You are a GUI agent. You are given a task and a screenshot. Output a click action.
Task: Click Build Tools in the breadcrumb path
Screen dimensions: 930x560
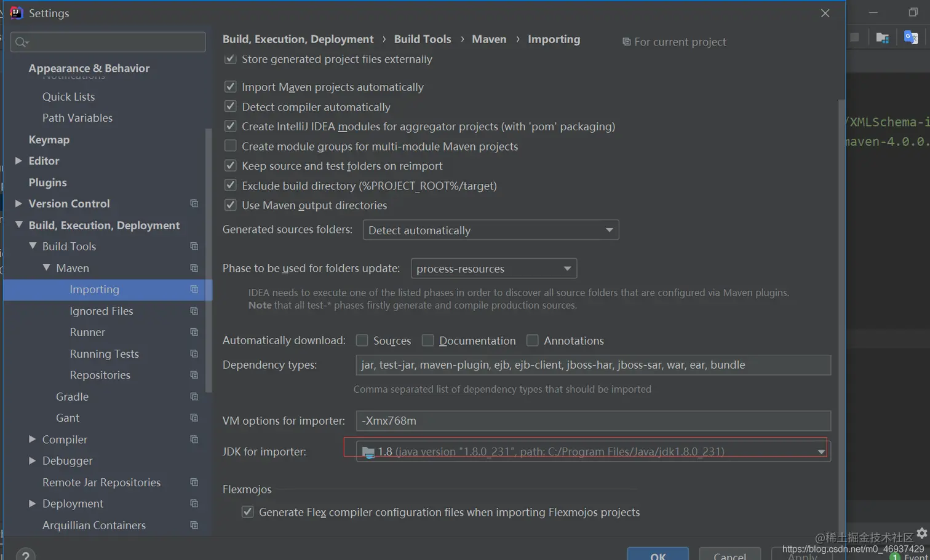[x=423, y=39]
